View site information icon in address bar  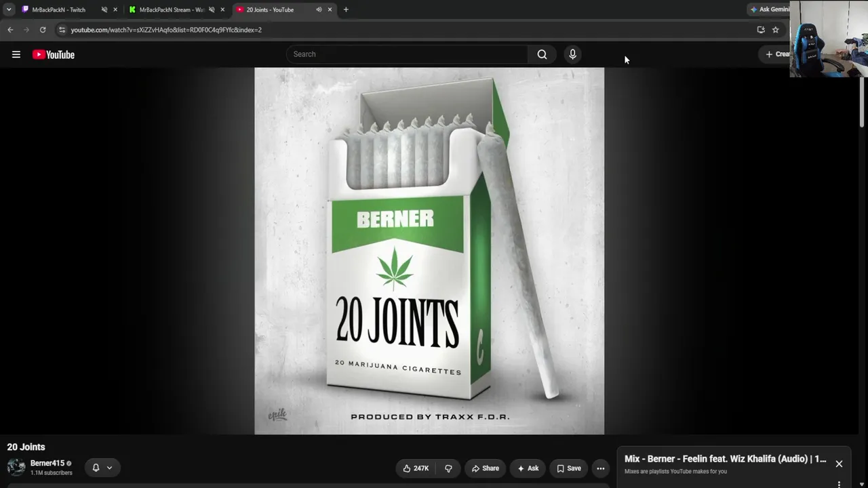point(62,30)
